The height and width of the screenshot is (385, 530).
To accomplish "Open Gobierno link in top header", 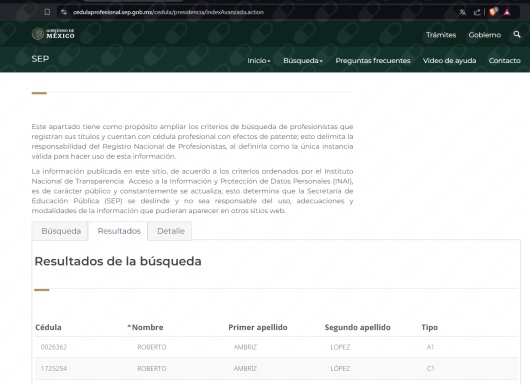I will point(485,35).
